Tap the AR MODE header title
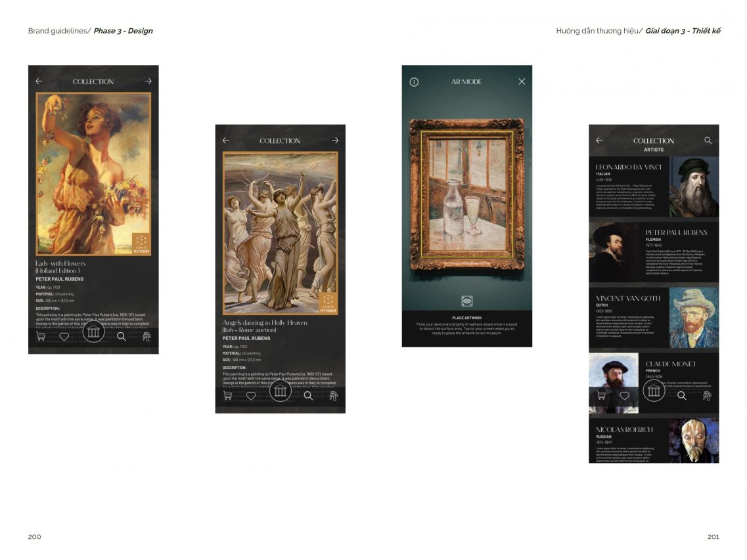Viewport: 747px width, 560px height. pos(466,81)
